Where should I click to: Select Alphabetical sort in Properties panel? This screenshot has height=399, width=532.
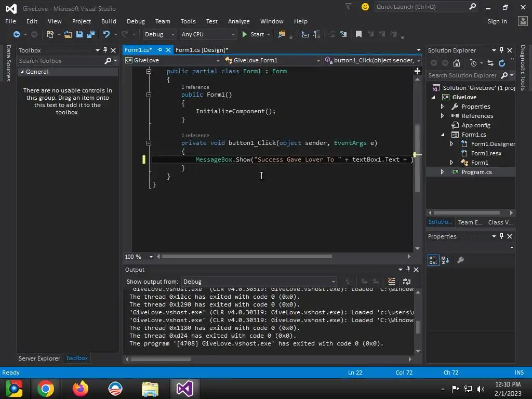pos(445,260)
